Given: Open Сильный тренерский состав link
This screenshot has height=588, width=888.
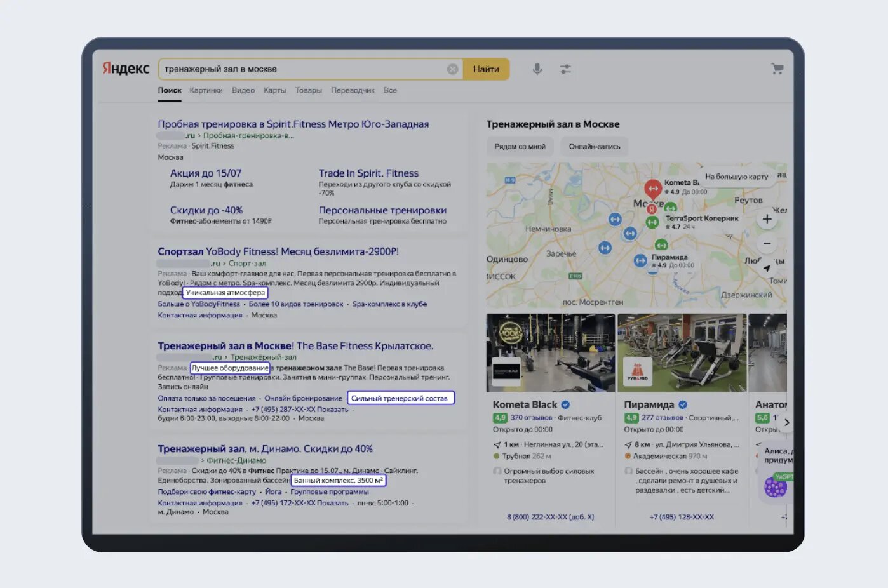Looking at the screenshot, I should coord(400,398).
